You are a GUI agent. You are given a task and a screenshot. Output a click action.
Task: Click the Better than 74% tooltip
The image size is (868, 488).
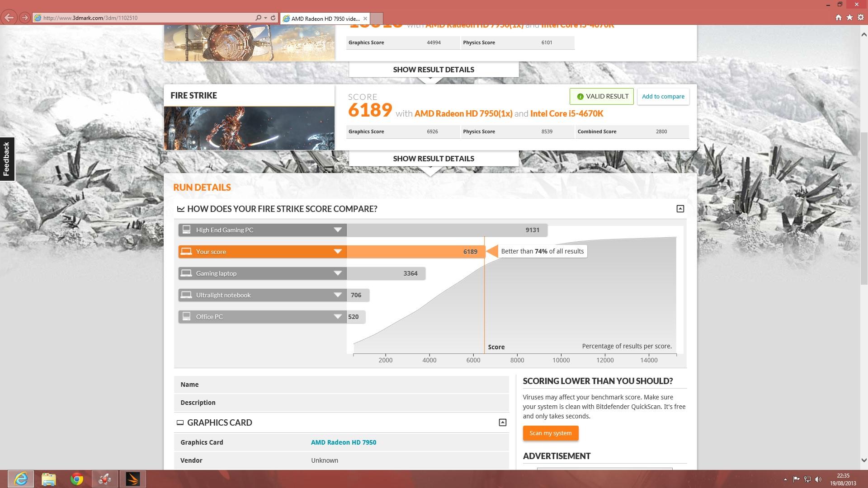[542, 251]
